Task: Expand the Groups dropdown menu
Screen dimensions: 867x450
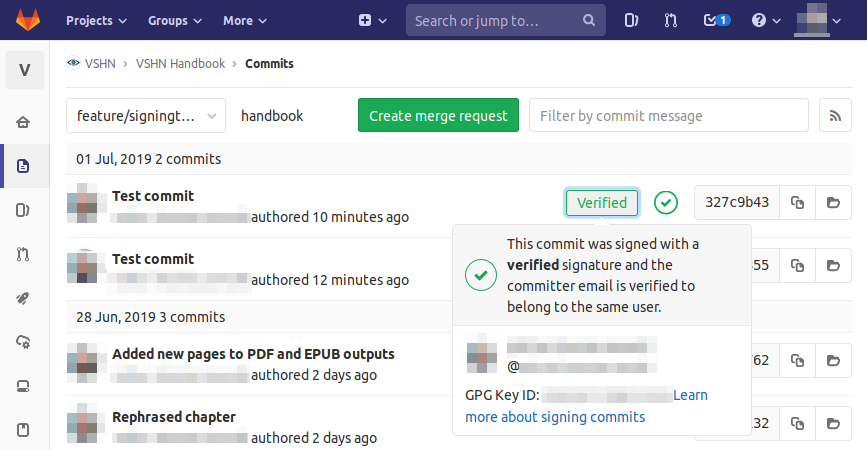Action: pos(175,20)
